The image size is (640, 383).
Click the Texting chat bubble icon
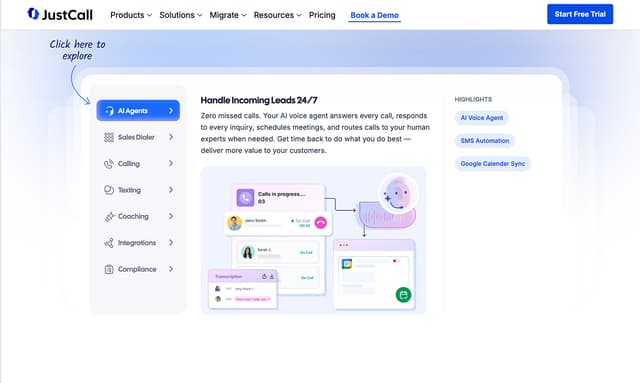tap(109, 190)
